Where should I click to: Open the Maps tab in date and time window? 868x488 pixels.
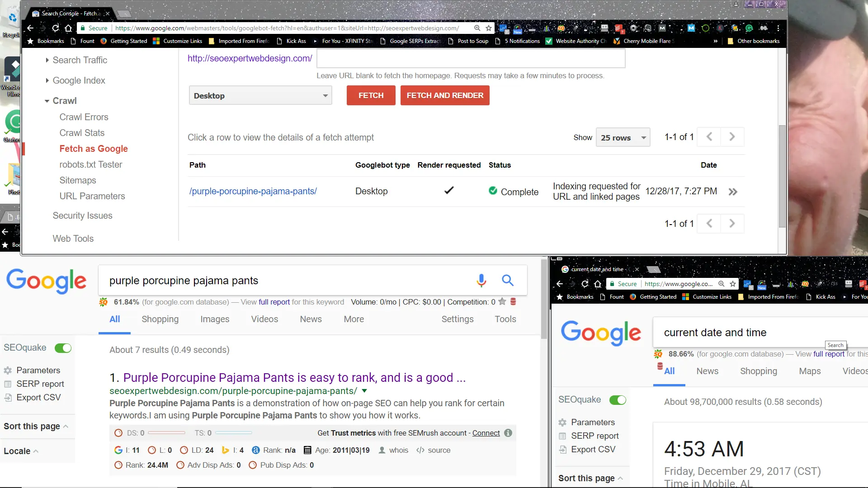(810, 371)
